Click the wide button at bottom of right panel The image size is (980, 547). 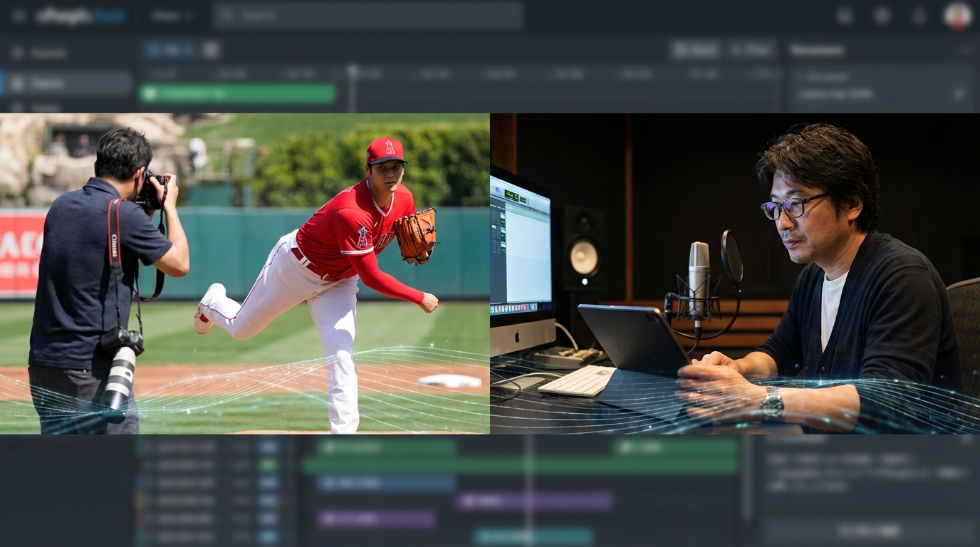point(868,531)
